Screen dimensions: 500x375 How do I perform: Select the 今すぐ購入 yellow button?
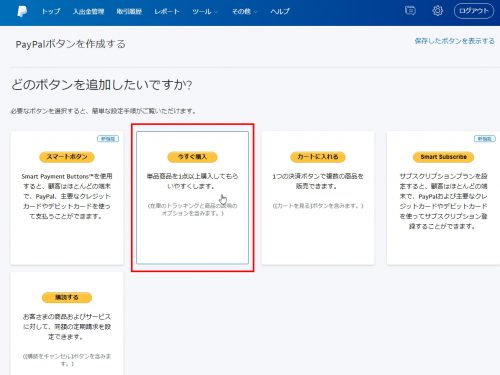[192, 157]
